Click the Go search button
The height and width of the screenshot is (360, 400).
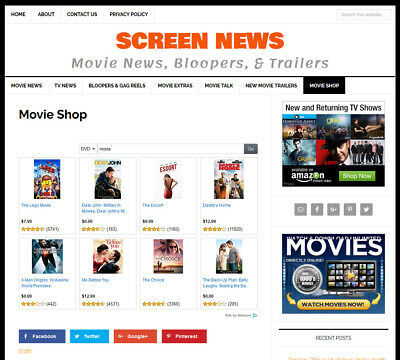coord(251,149)
